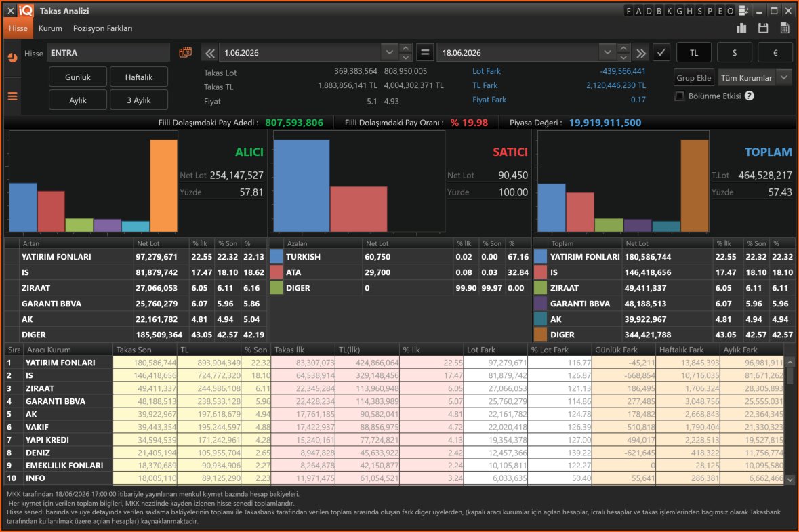Open the orange hamburger list icon
Screen dimensions: 799x532
tap(12, 96)
